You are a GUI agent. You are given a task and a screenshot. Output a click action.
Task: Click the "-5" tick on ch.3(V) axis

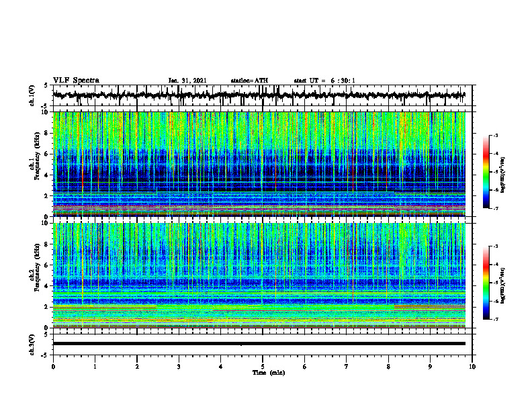point(44,355)
